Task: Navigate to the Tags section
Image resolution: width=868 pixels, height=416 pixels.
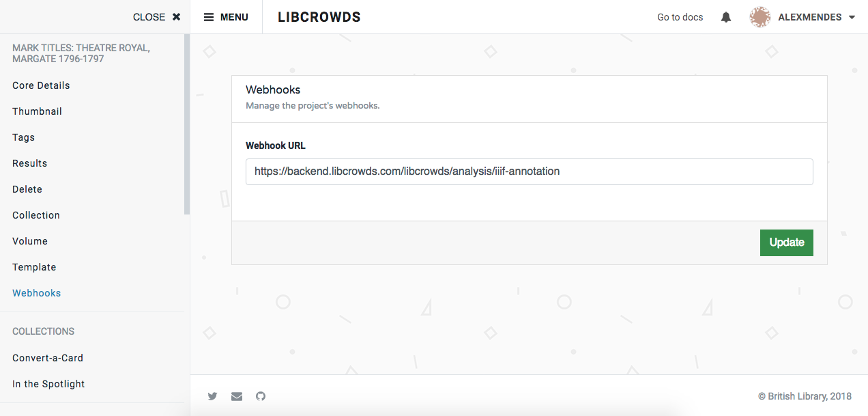Action: point(23,137)
